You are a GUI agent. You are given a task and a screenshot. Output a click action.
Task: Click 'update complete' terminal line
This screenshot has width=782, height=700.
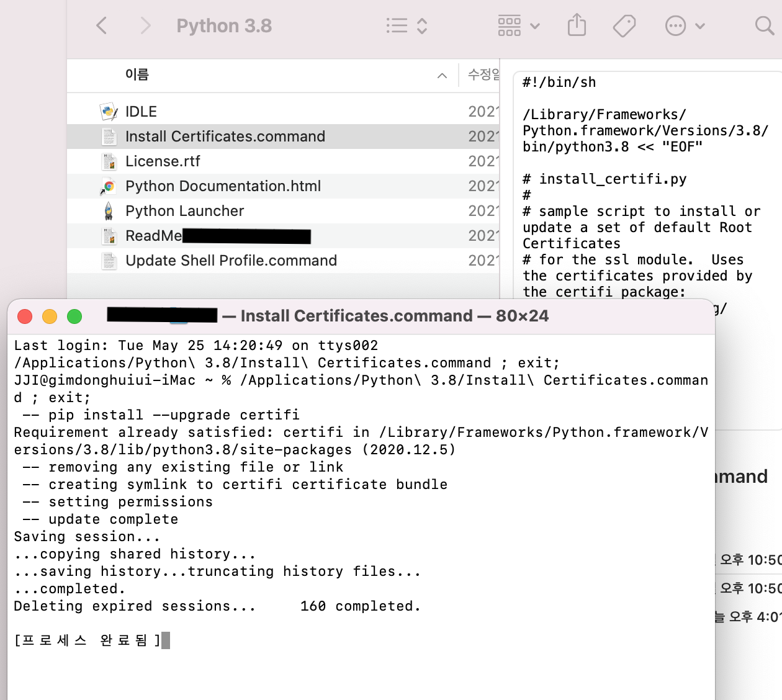pos(101,519)
